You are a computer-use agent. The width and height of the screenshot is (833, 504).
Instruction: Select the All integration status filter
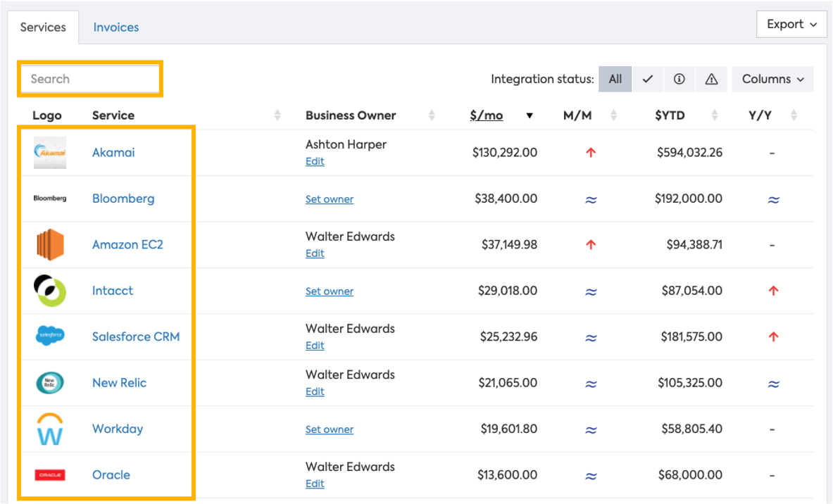tap(615, 79)
